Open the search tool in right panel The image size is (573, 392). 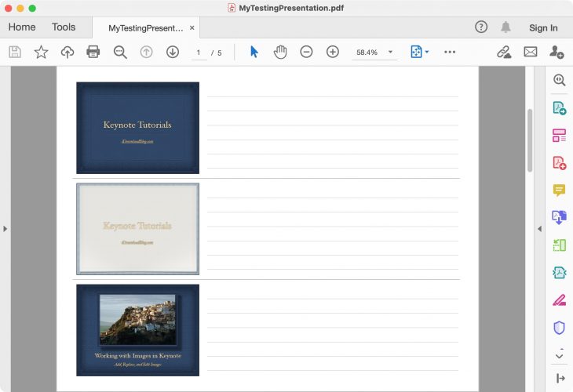[559, 80]
